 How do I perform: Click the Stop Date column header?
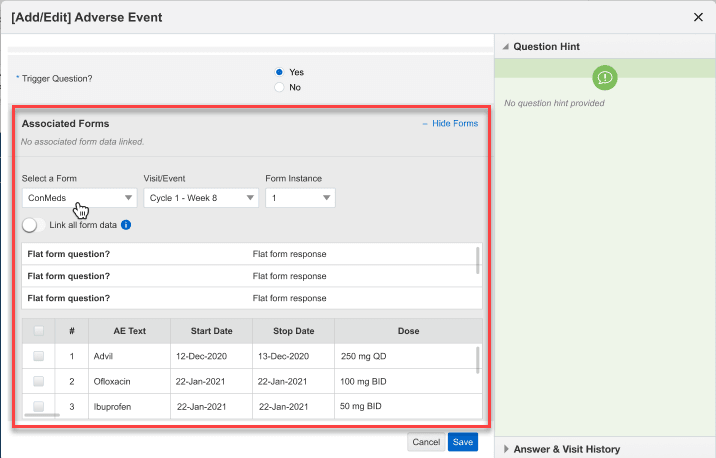pyautogui.click(x=294, y=331)
